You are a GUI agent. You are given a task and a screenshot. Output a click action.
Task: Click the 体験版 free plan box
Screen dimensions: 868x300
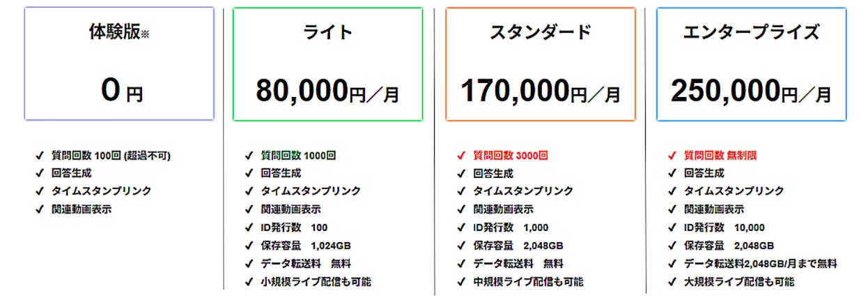119,63
